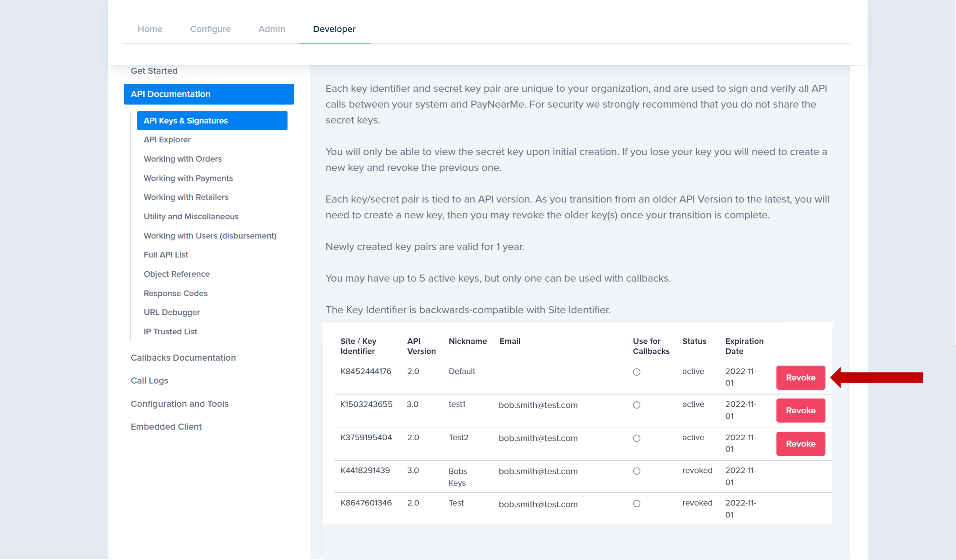Open the API Explorer page

tap(167, 139)
